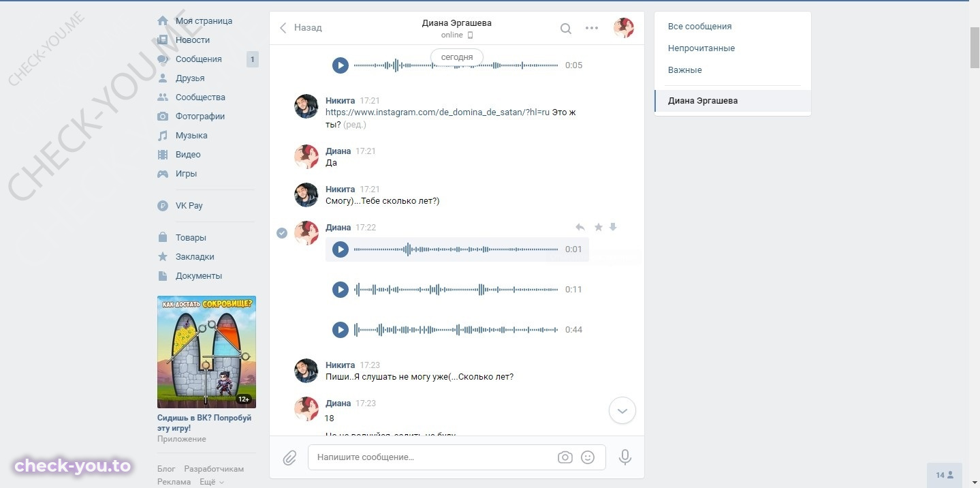Click the message text Пиши..Я слушать не могу уже

(420, 377)
